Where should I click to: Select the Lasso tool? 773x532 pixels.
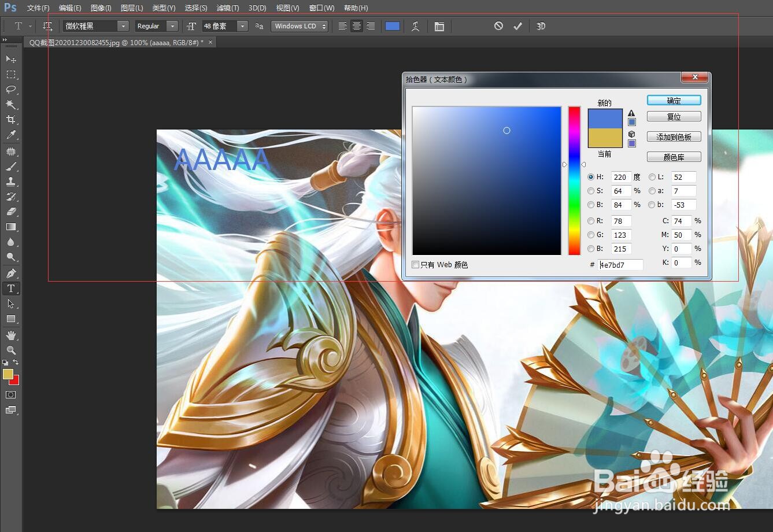coord(10,90)
